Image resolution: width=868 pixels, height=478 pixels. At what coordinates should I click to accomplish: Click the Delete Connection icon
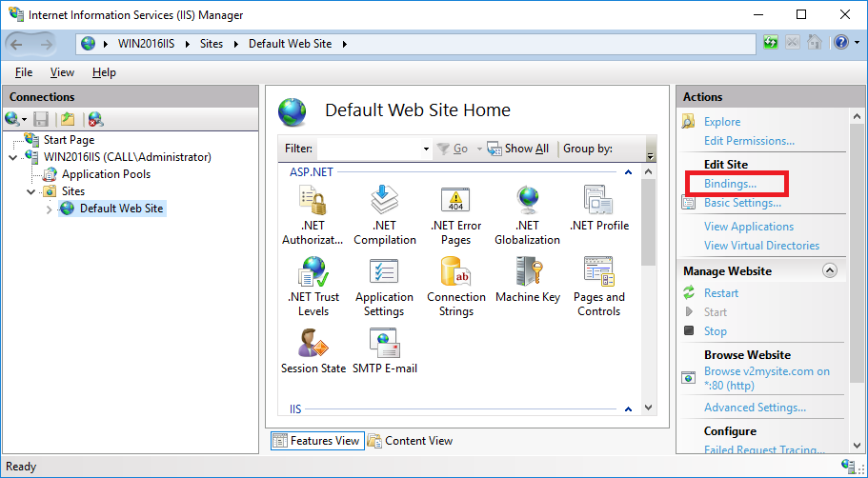(96, 119)
